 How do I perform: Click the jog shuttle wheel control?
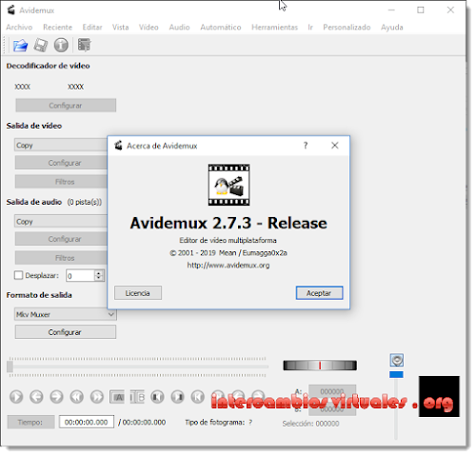tap(320, 366)
